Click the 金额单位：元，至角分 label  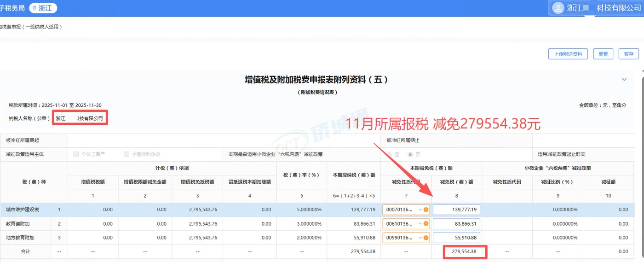(x=603, y=105)
